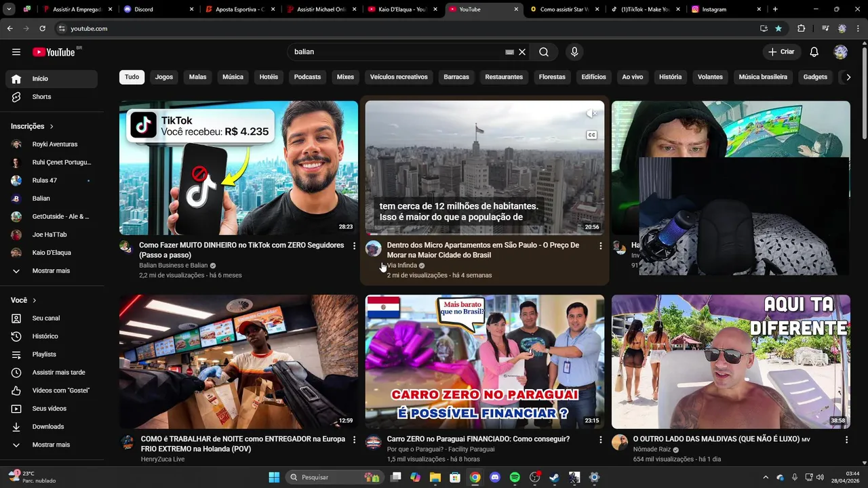Open the Criar button
This screenshot has height=488, width=868.
tap(781, 52)
